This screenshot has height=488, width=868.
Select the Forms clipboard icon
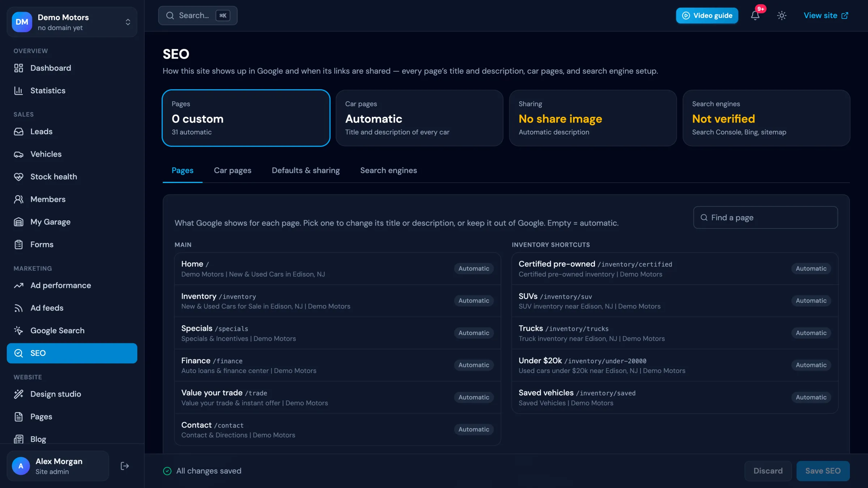click(18, 244)
